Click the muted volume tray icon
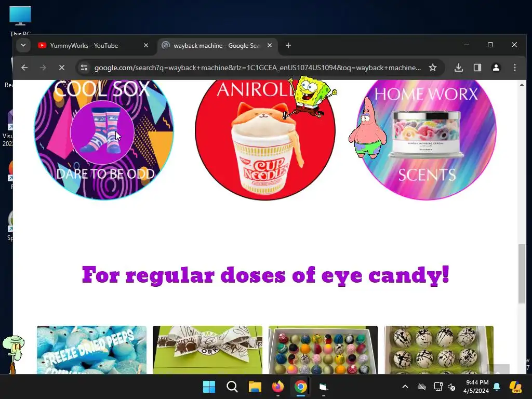The height and width of the screenshot is (399, 532). [451, 387]
